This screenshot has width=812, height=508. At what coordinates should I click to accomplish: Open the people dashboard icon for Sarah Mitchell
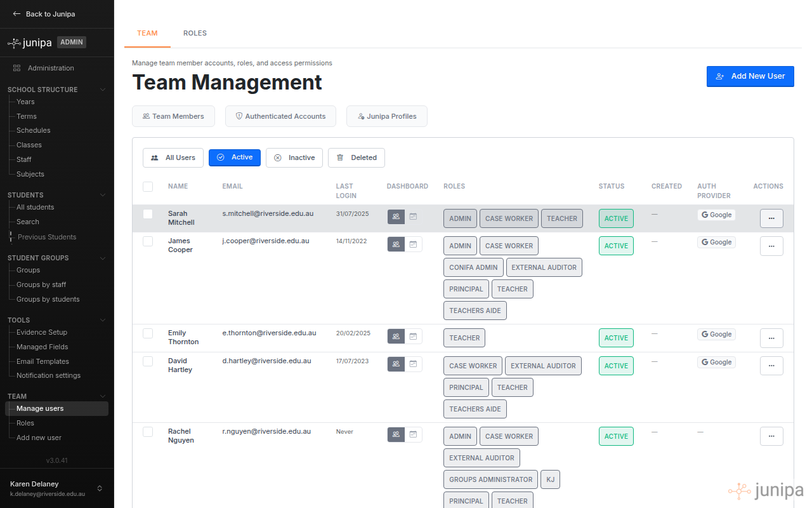point(396,217)
